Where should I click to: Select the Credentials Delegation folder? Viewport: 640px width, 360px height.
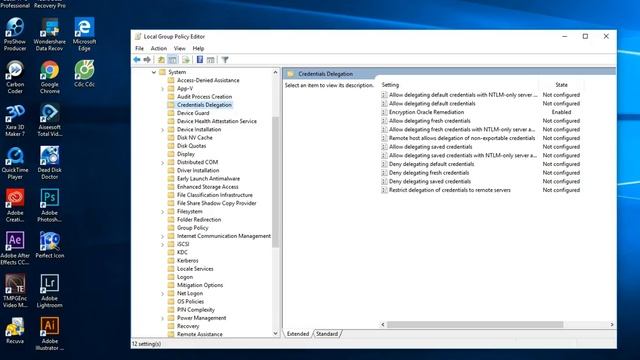coord(204,105)
